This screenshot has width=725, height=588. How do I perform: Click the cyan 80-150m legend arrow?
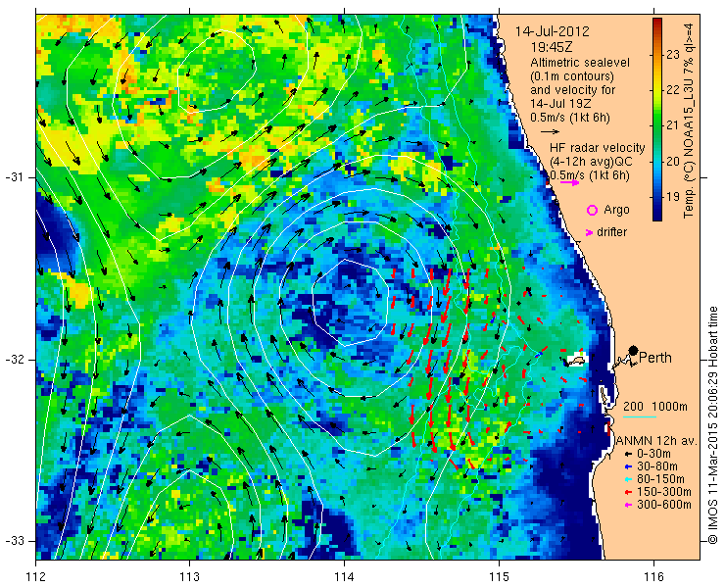coord(628,479)
